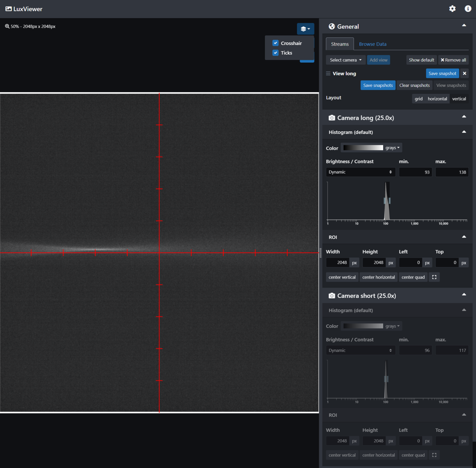Viewport: 476px width, 468px height.
Task: Click Camera short max value 117 field
Action: point(452,351)
